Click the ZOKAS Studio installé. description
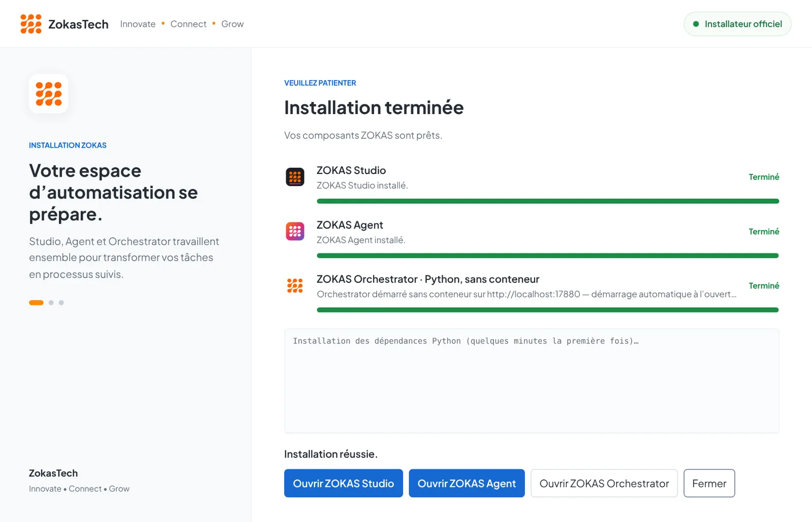Viewport: 812px width, 522px height. 362,186
